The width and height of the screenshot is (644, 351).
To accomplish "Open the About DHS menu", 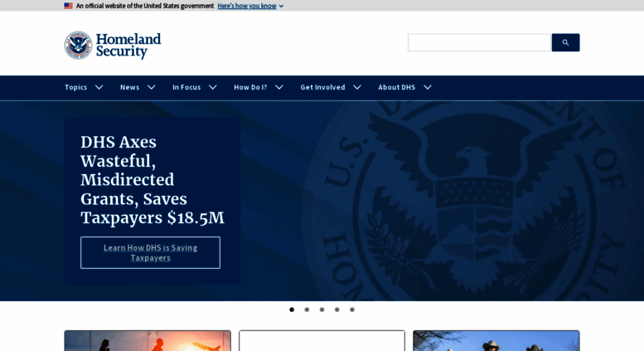I will click(397, 87).
